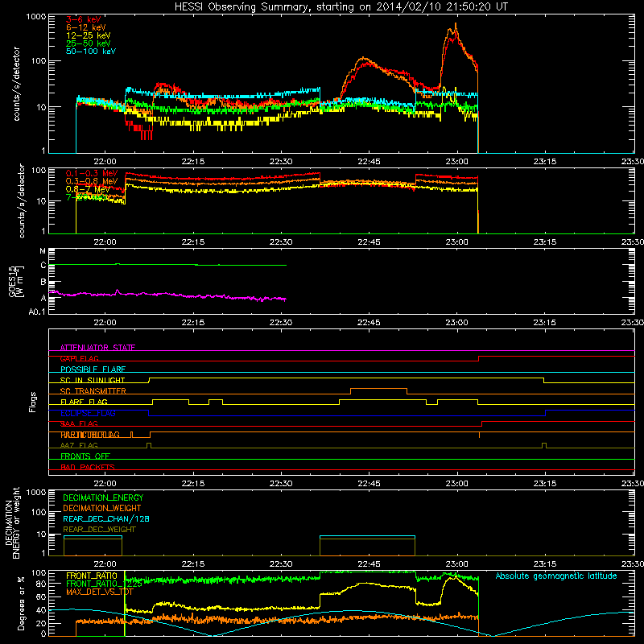Click the DECIMATION ENERGY or weight axis title
The image size is (644, 644).
click(x=12, y=523)
